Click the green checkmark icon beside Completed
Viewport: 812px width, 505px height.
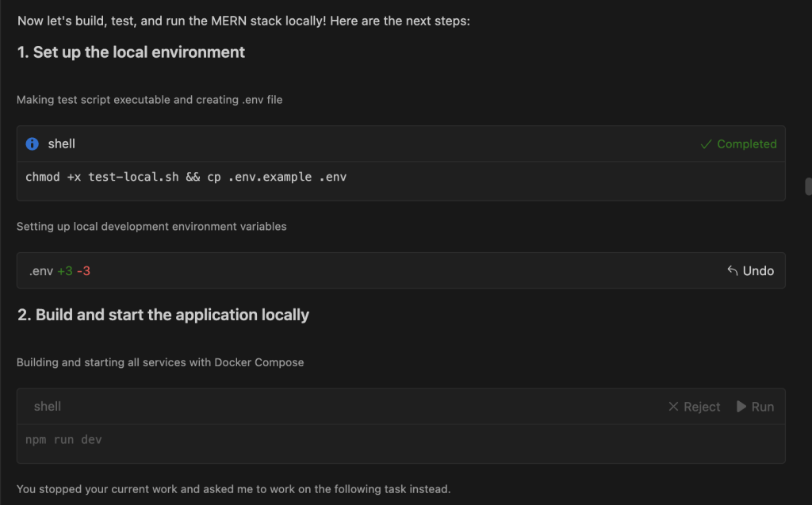coord(704,144)
